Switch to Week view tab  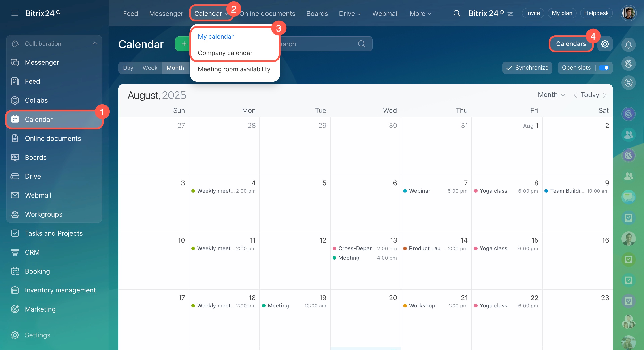pos(150,68)
